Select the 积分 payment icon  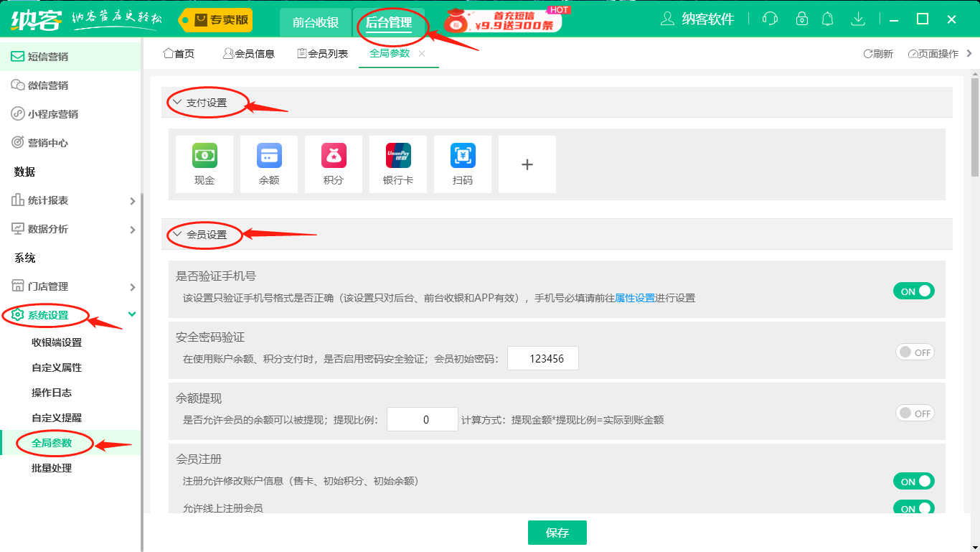click(333, 164)
